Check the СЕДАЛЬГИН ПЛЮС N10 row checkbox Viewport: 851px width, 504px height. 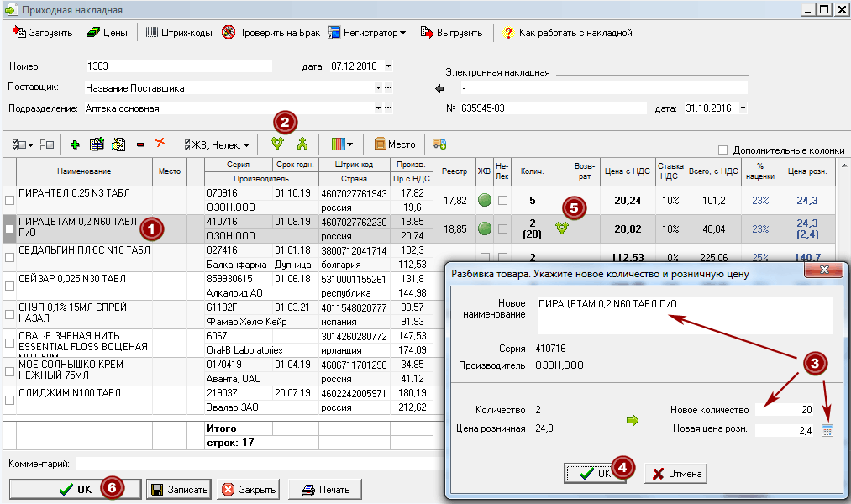[x=9, y=257]
